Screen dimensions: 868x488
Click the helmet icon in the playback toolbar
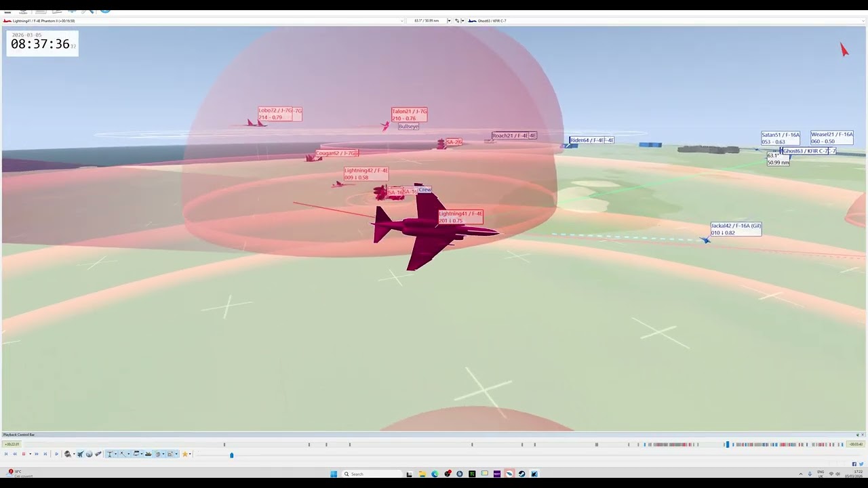coord(68,454)
